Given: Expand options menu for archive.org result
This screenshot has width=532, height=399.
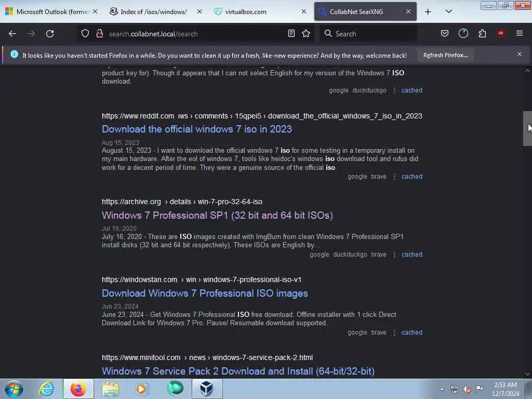Looking at the screenshot, I should (x=394, y=255).
